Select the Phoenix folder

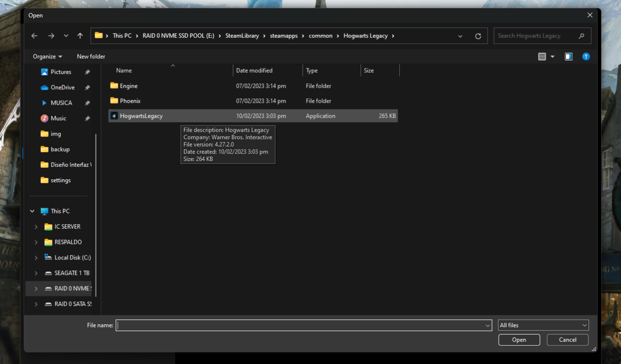tap(130, 101)
